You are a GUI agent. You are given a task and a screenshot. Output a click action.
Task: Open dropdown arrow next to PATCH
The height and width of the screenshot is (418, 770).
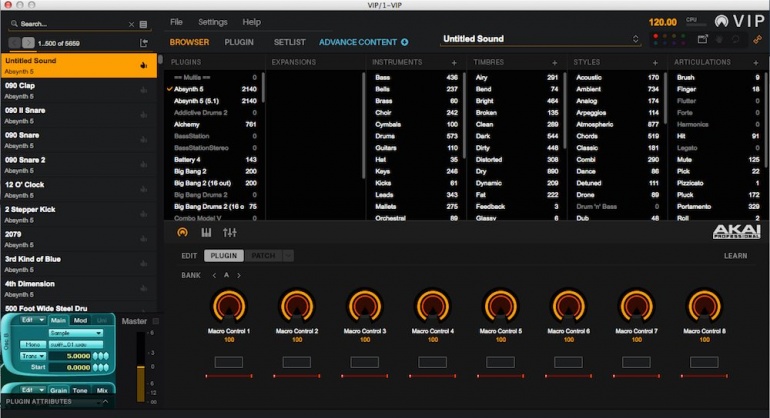(x=288, y=255)
